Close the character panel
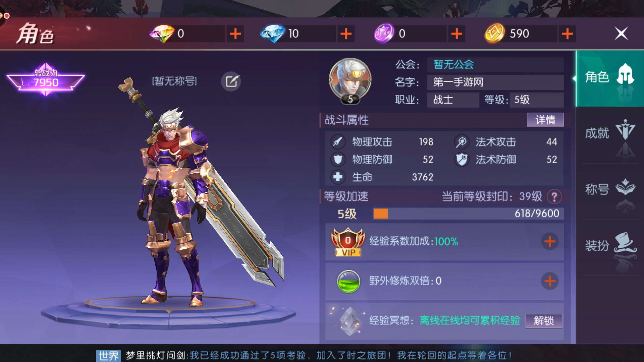Image resolution: width=644 pixels, height=362 pixels. point(621,34)
